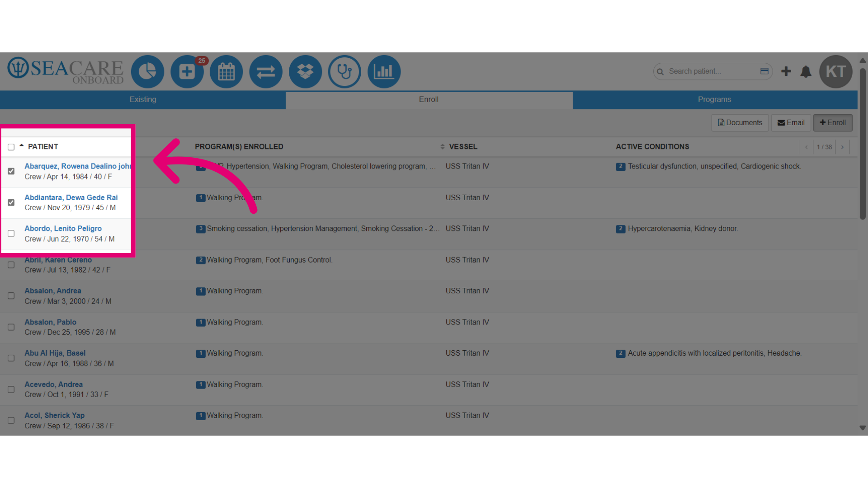868x488 pixels.
Task: Click the + Enroll button
Action: (x=833, y=123)
